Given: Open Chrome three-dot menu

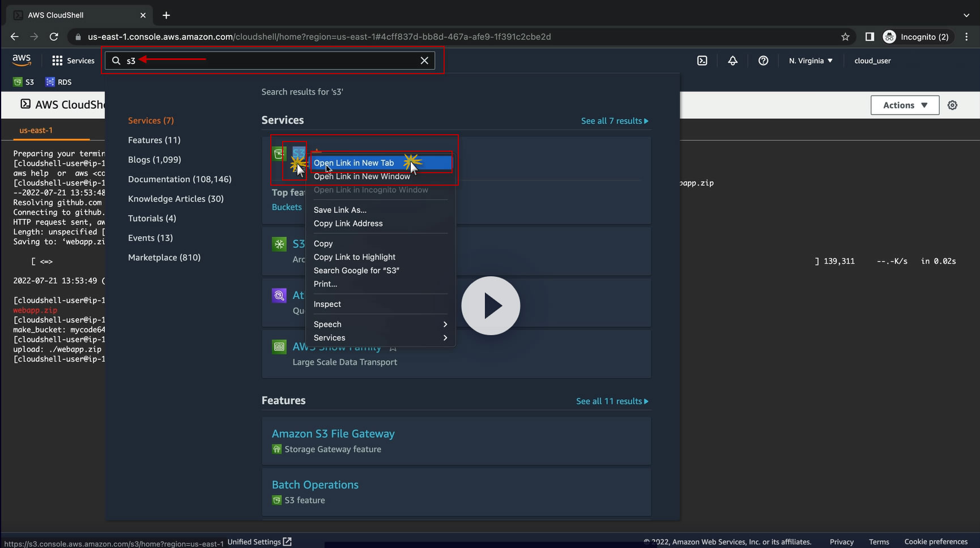Looking at the screenshot, I should tap(966, 37).
